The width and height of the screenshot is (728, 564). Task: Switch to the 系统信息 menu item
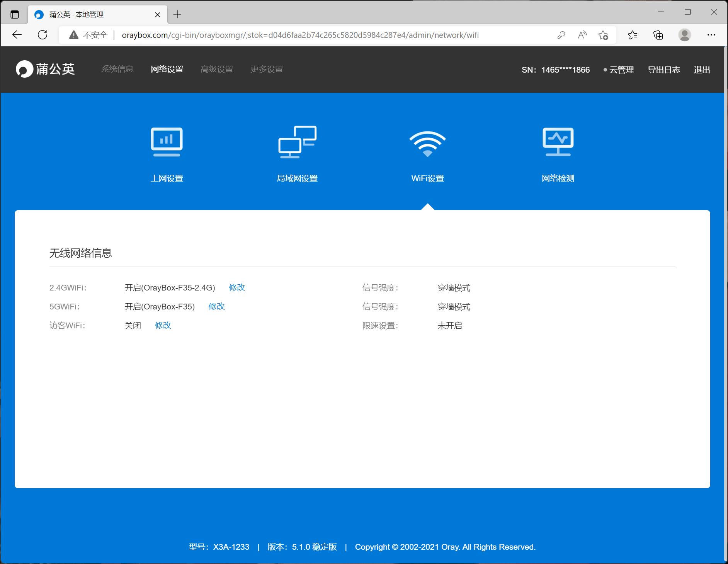coord(117,69)
